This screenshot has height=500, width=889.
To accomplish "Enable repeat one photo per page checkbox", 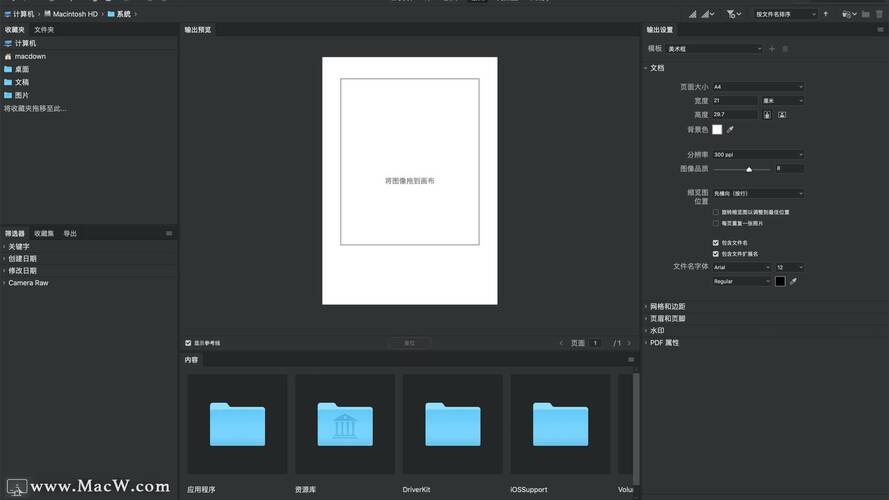I will (716, 223).
